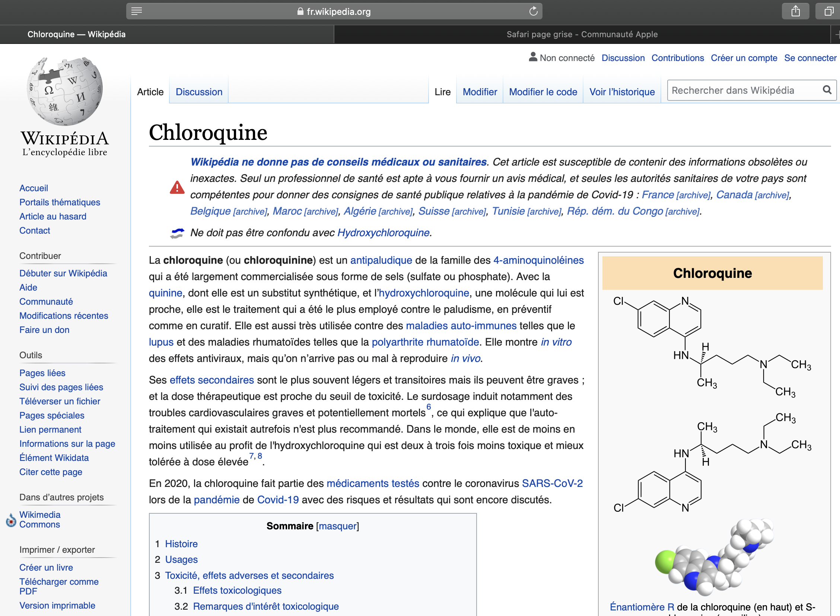Click the Wikipedia search magnifier icon

pyautogui.click(x=827, y=90)
